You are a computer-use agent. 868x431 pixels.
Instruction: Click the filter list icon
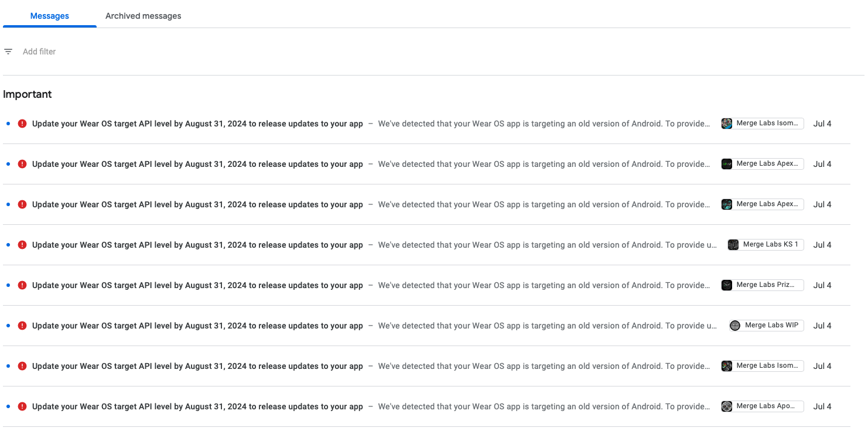tap(8, 52)
